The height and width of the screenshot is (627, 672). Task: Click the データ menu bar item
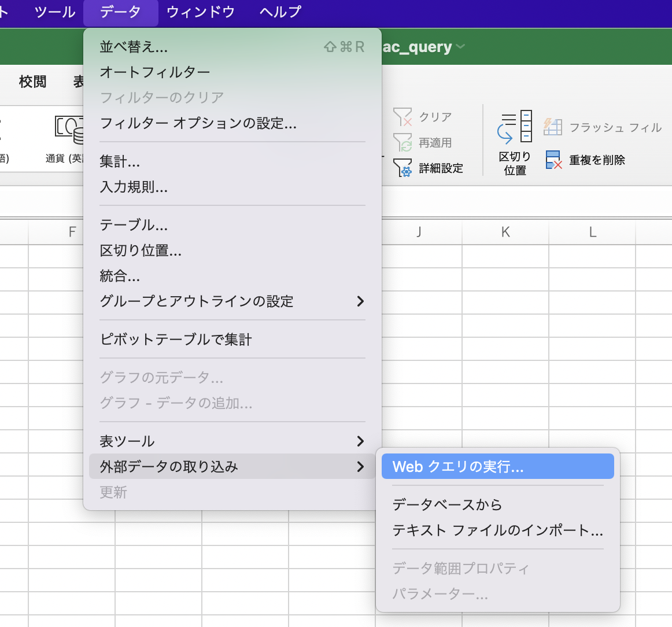click(120, 12)
